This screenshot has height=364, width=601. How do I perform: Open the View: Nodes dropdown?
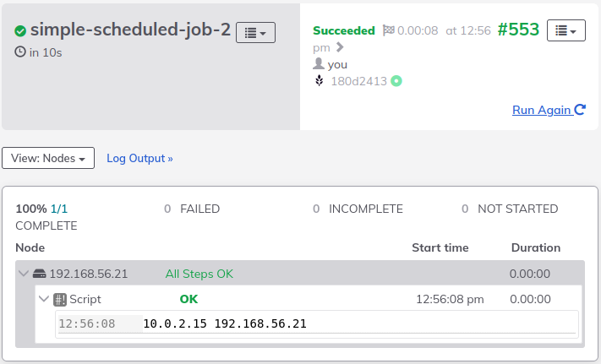click(48, 158)
